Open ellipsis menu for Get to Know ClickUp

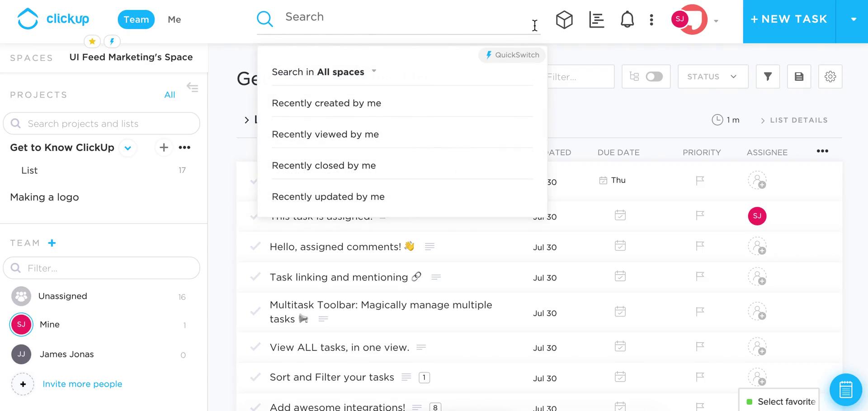pyautogui.click(x=184, y=147)
